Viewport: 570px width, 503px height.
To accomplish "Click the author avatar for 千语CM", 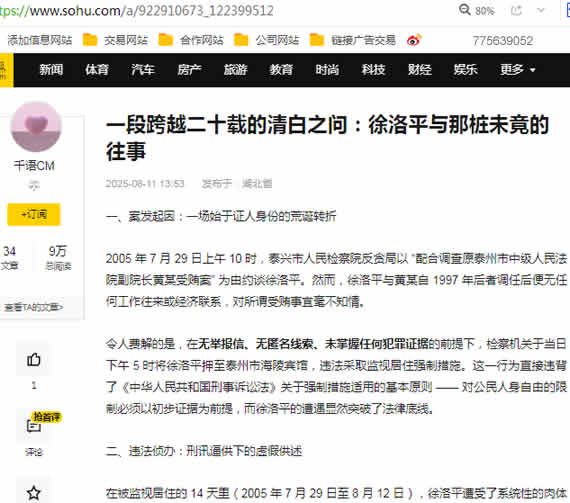I will (36, 127).
